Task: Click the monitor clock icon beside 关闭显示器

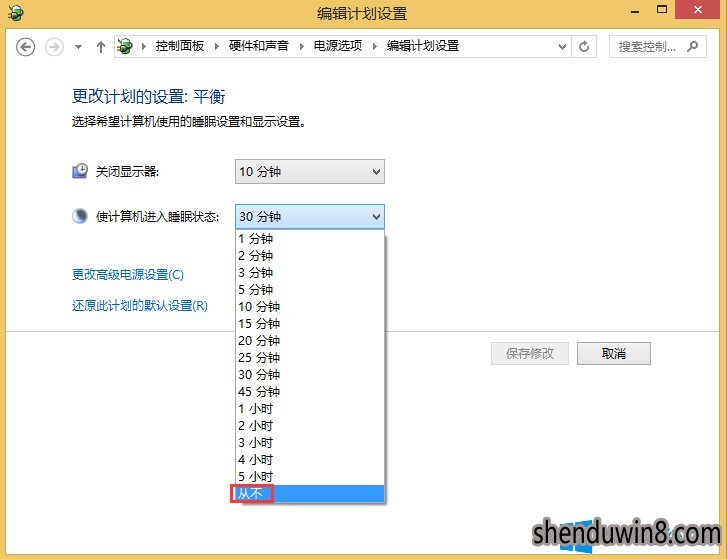Action: pyautogui.click(x=80, y=171)
